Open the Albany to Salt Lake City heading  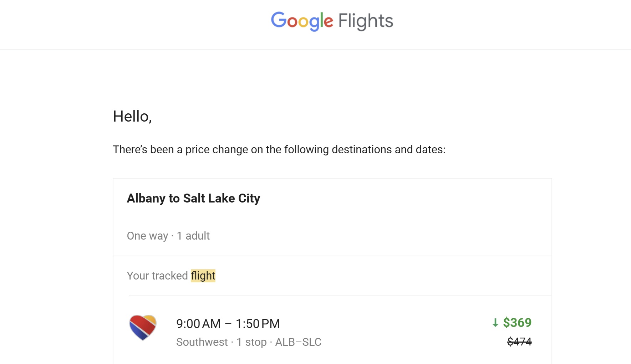193,198
